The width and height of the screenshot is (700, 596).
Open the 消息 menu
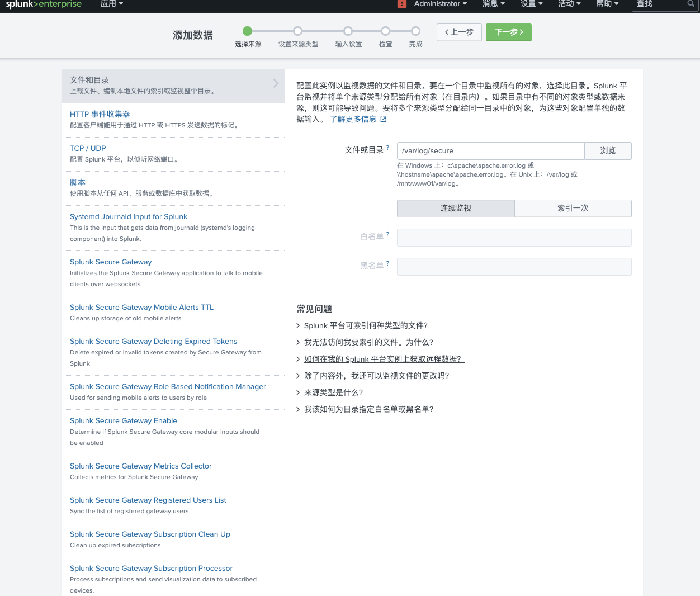[494, 4]
